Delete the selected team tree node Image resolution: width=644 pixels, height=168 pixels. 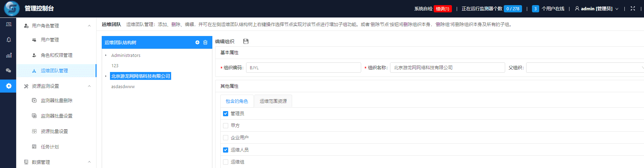205,43
